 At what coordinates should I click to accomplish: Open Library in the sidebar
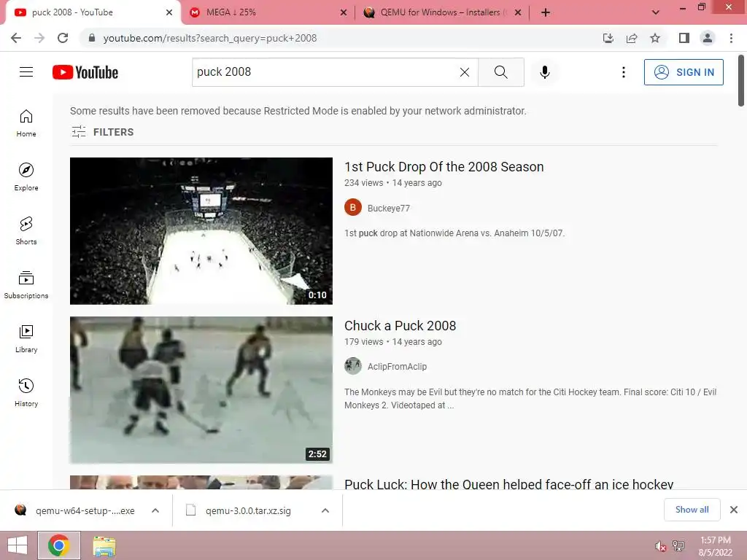(x=26, y=338)
